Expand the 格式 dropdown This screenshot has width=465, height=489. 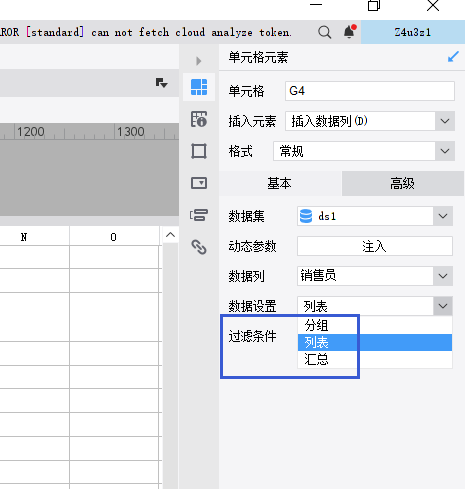coord(445,151)
